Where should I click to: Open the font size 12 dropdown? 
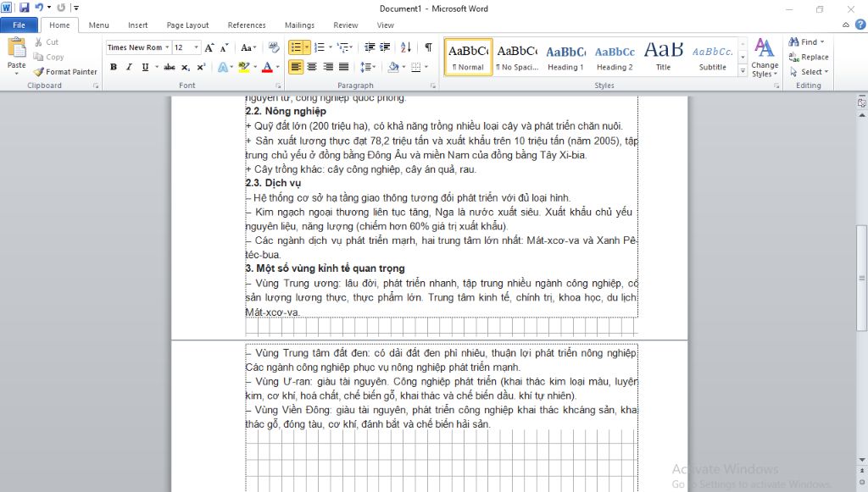[196, 47]
